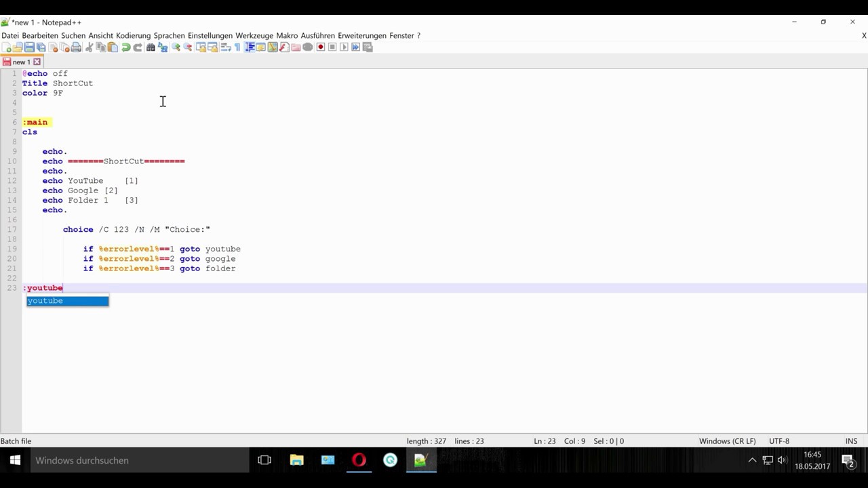The image size is (868, 488).
Task: Select the 'new 1' document tab
Action: (x=21, y=62)
